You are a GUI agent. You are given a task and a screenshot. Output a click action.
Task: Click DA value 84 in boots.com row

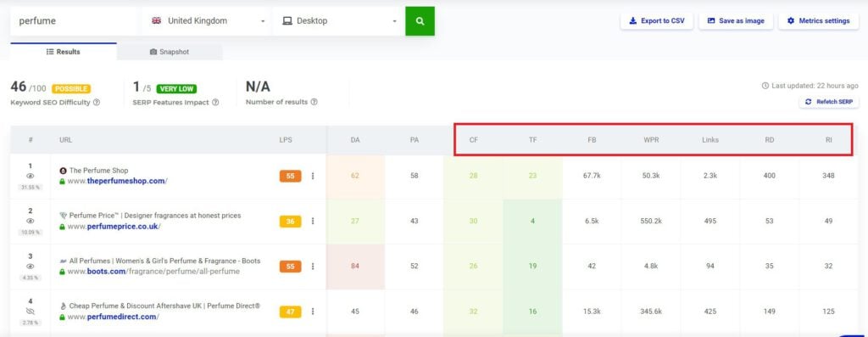point(355,266)
